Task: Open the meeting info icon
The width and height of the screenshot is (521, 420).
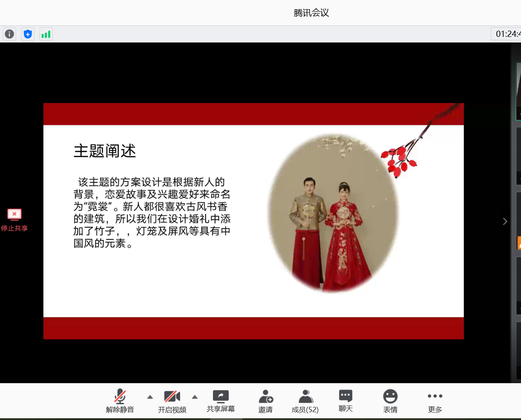Action: (x=10, y=34)
